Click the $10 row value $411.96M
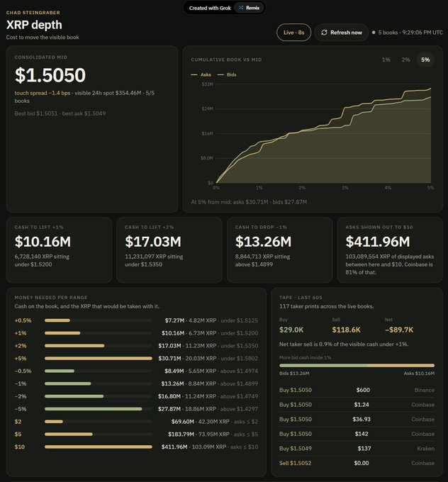448x482 pixels. (174, 447)
